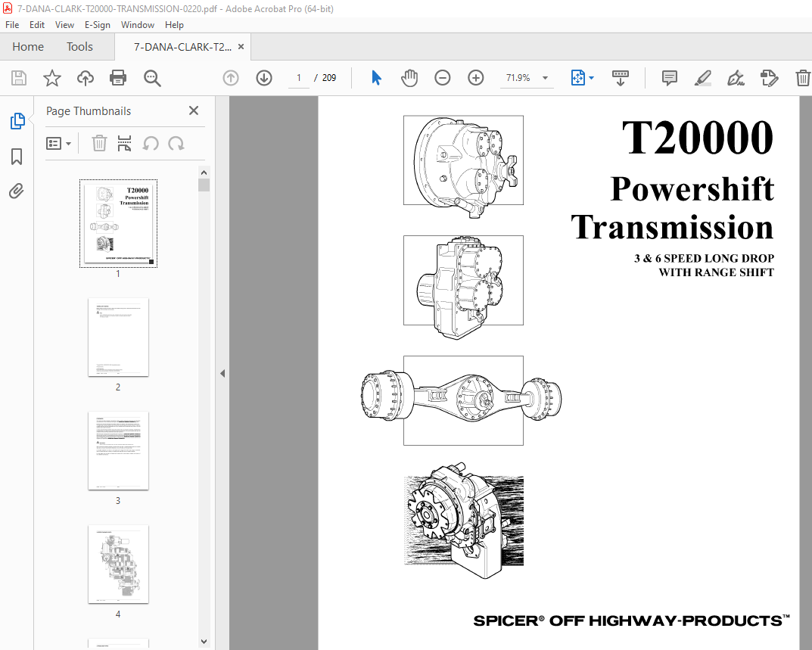The width and height of the screenshot is (812, 650).
Task: Open the Help menu
Action: 175,25
